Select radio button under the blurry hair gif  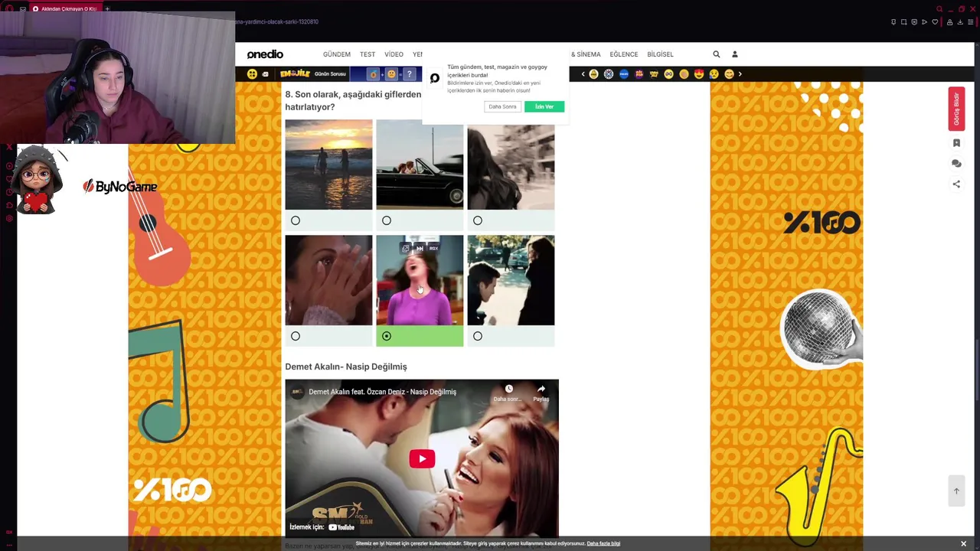[x=478, y=220]
